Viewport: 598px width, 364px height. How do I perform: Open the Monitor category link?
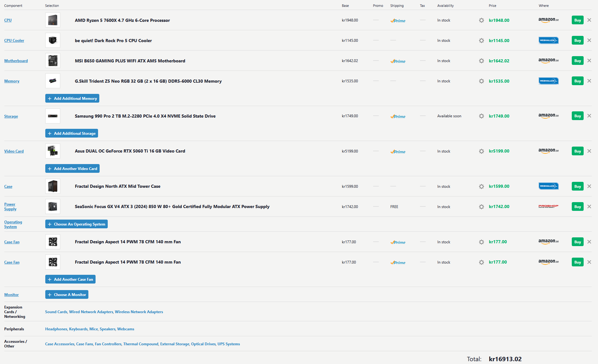[x=12, y=295]
